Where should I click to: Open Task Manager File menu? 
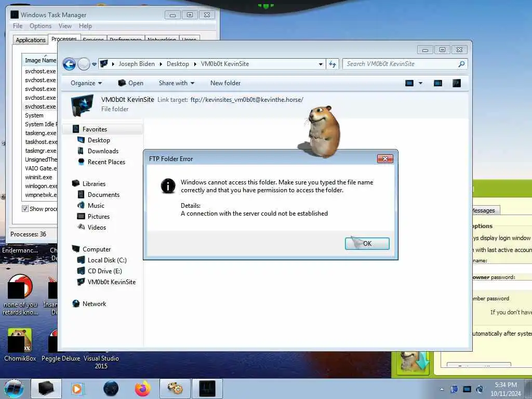coord(18,26)
